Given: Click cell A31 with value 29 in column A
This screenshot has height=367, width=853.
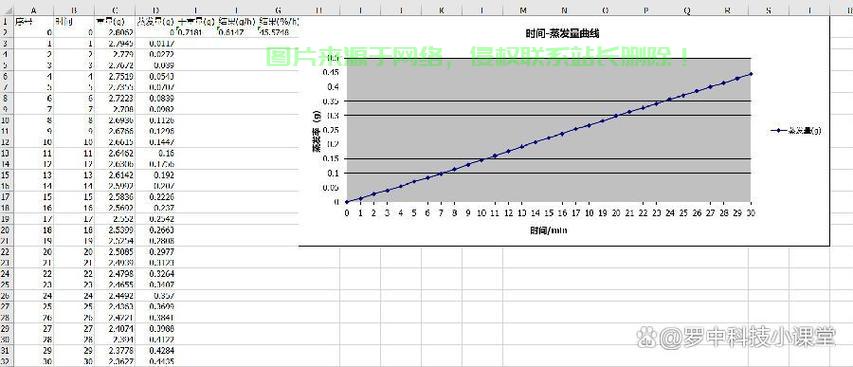Looking at the screenshot, I should [x=34, y=351].
